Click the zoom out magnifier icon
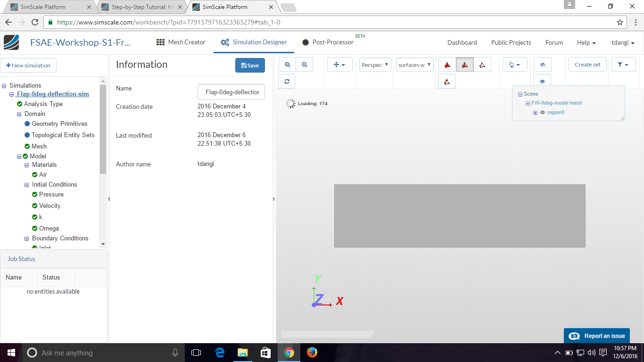 pos(305,65)
